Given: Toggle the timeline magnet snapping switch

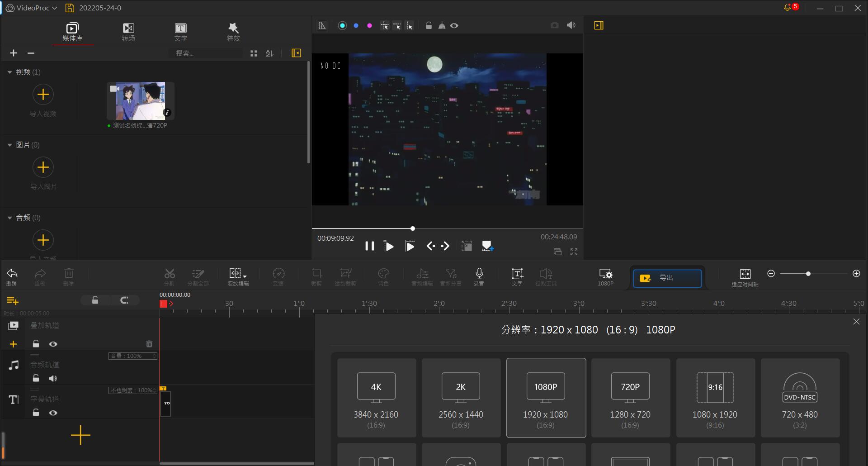Looking at the screenshot, I should coord(124,300).
